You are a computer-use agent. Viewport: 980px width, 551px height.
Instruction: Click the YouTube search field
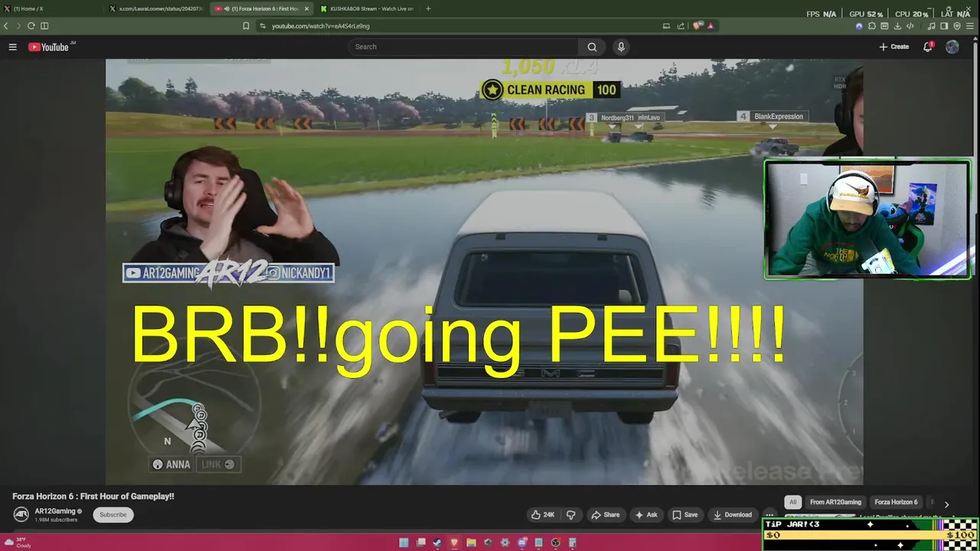[463, 47]
